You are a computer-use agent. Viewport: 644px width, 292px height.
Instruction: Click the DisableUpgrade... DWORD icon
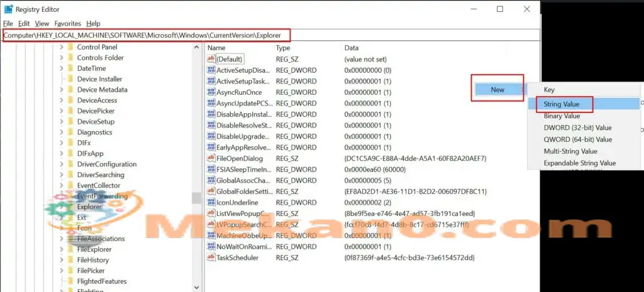point(211,136)
